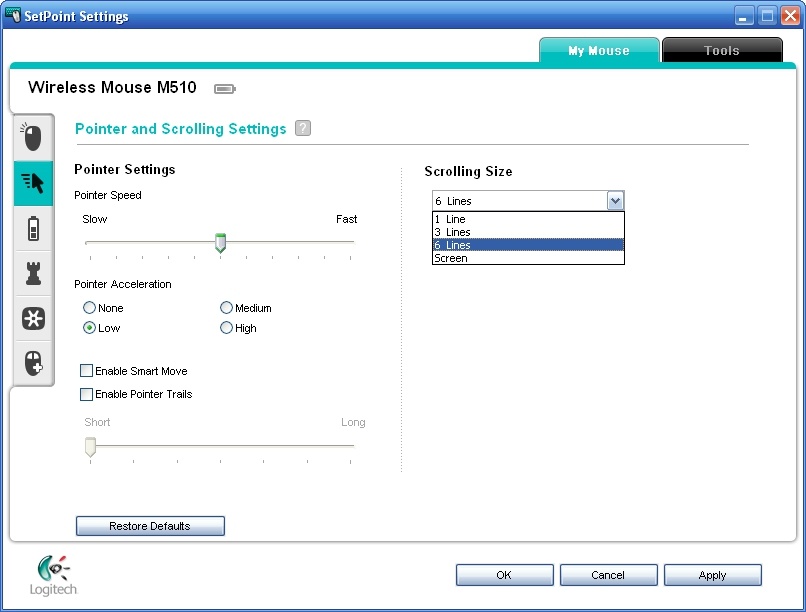
Task: Click the Logitech logo
Action: (x=53, y=576)
